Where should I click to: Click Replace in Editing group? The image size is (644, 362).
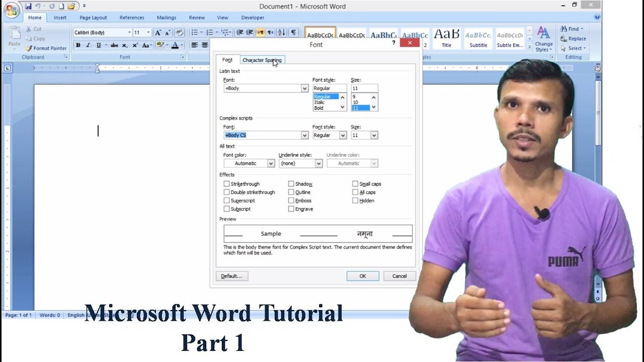click(x=573, y=39)
